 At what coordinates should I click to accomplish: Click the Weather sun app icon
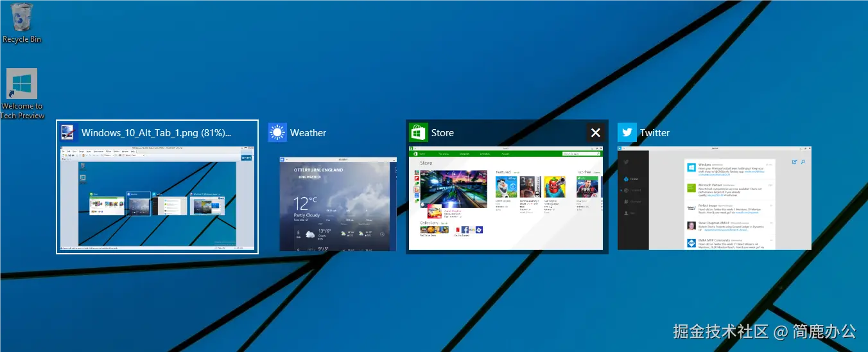click(x=277, y=133)
